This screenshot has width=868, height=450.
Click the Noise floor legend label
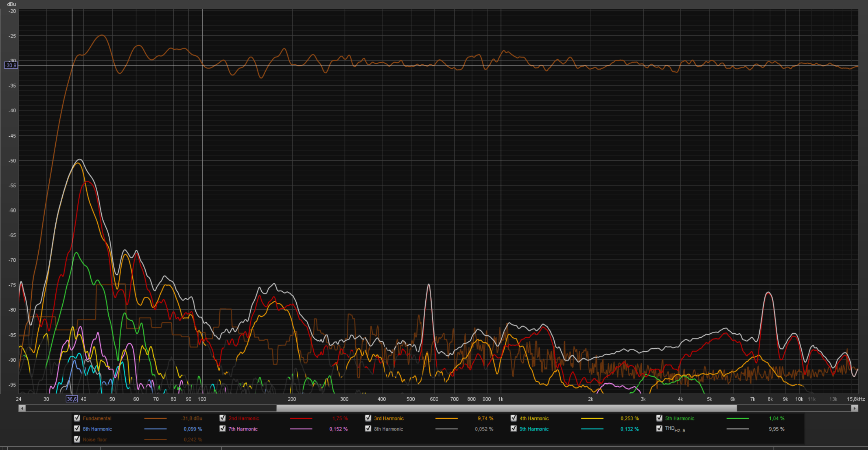(95, 440)
